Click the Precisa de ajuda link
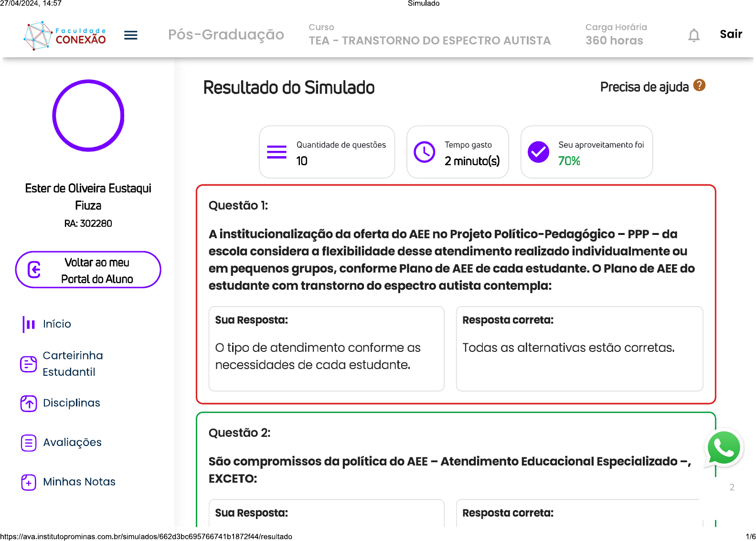Viewport: 756px width, 541px height. tap(644, 87)
